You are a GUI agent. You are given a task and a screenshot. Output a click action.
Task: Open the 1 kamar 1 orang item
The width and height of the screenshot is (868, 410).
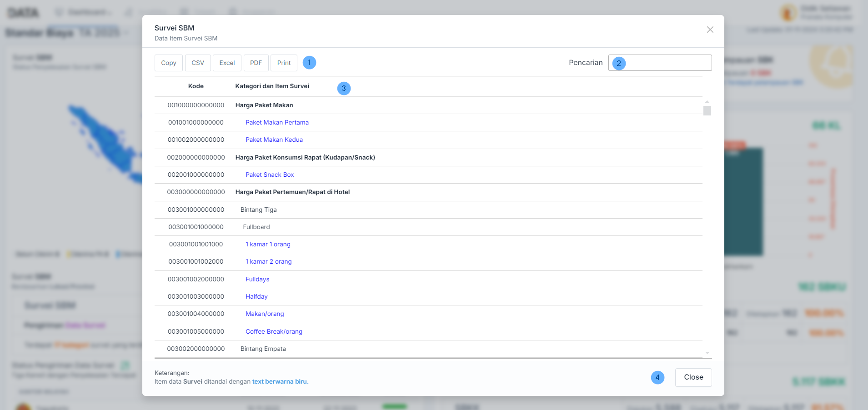(268, 244)
